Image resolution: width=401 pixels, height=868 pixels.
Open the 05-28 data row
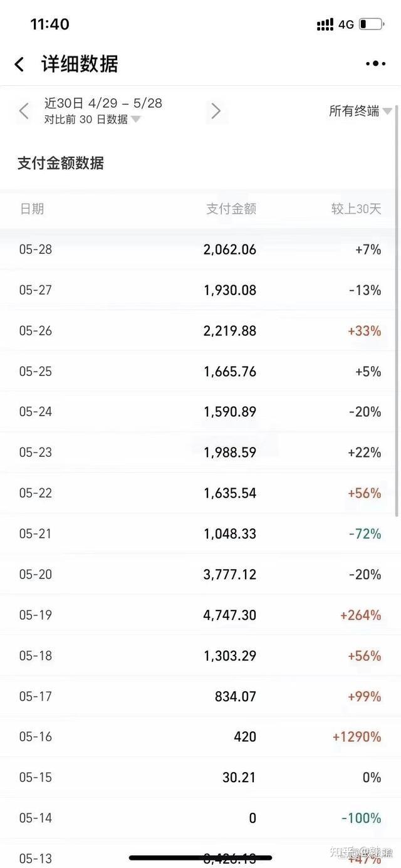200,249
